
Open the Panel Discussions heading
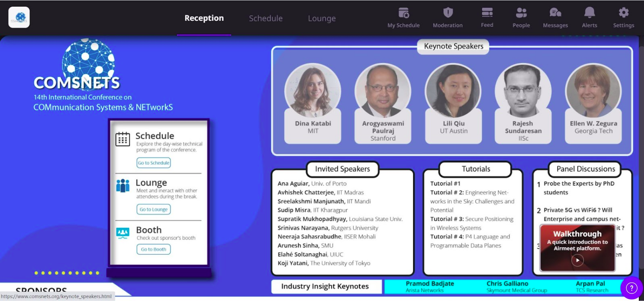[x=586, y=169]
